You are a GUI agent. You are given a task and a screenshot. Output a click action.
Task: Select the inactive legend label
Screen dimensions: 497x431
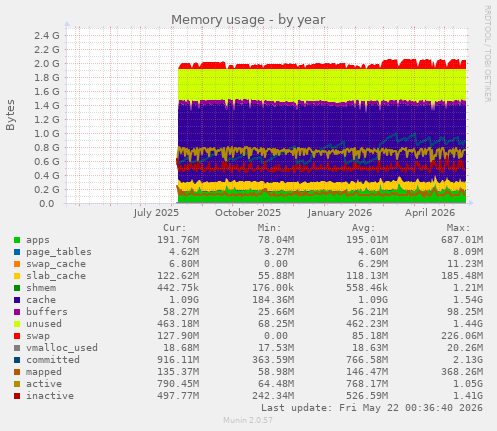click(50, 396)
